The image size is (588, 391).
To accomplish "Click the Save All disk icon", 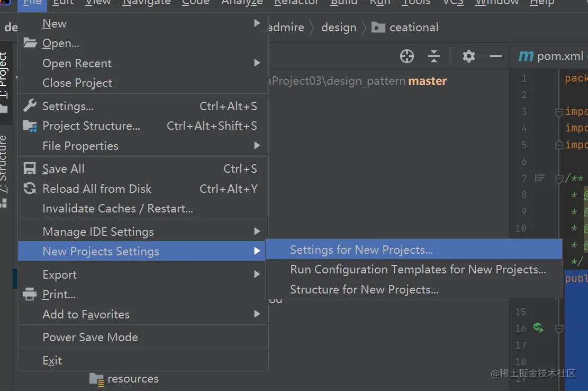I will 30,168.
